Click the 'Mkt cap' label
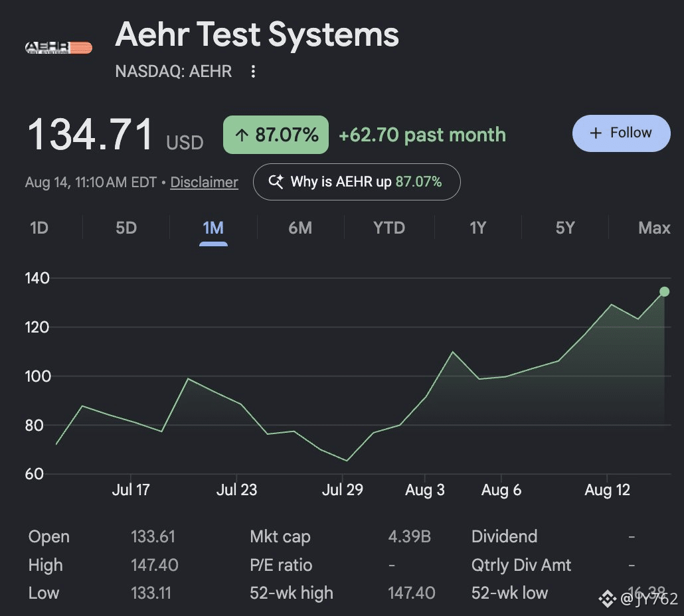Image resolution: width=684 pixels, height=616 pixels. (280, 536)
